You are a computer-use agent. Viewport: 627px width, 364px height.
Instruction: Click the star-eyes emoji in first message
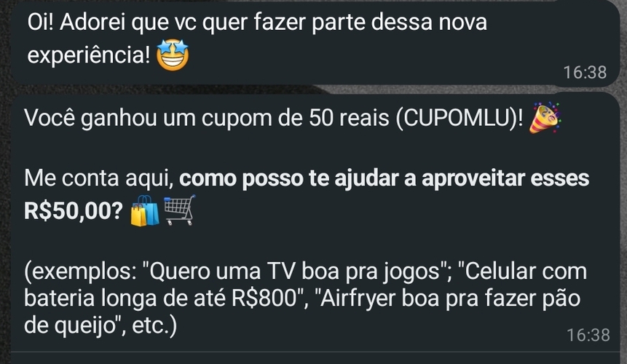click(x=173, y=55)
